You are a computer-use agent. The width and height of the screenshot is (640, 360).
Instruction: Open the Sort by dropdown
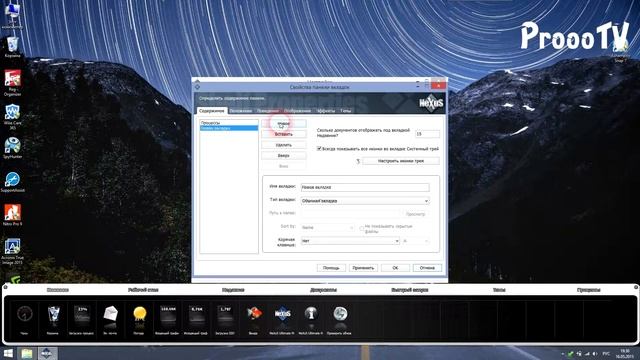click(x=327, y=227)
